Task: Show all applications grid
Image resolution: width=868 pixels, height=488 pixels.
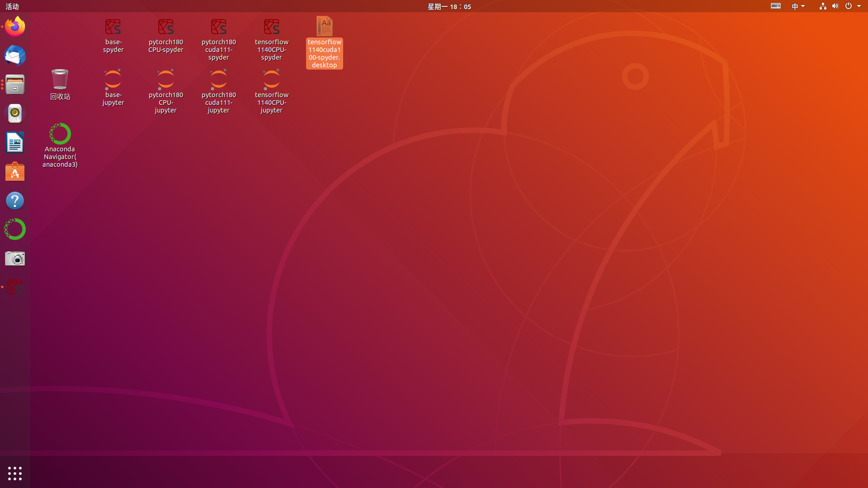Action: [x=15, y=473]
